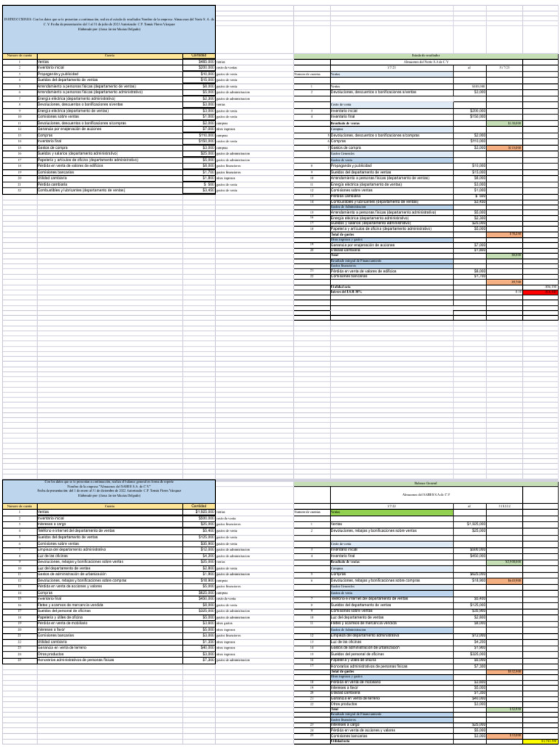Click $1,925,000 amount beside Ventas in SABER list

pyautogui.click(x=199, y=511)
